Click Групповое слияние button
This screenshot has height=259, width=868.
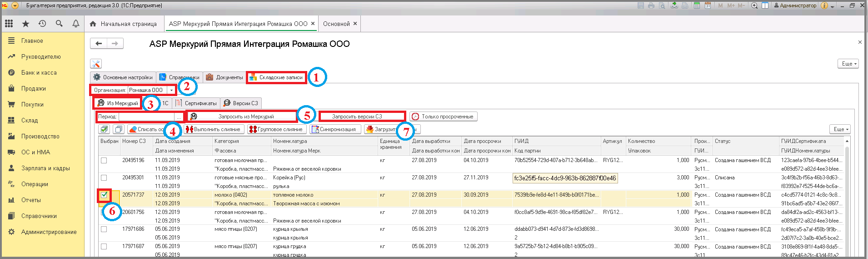(276, 129)
